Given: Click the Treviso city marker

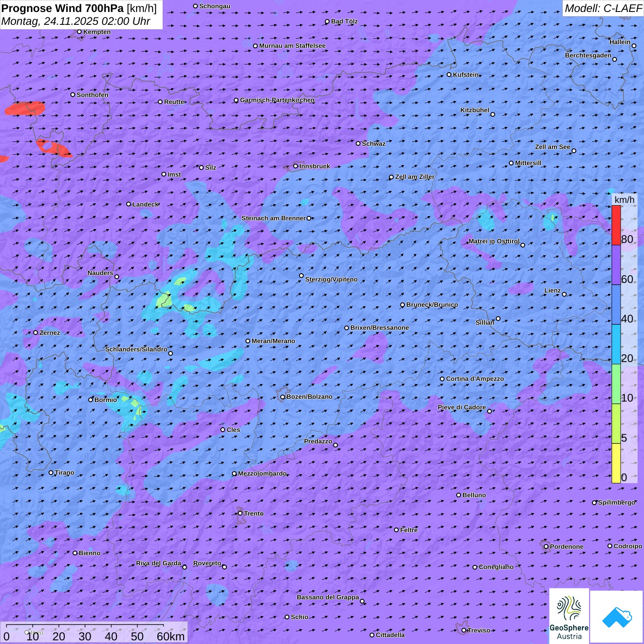Looking at the screenshot, I should (464, 630).
